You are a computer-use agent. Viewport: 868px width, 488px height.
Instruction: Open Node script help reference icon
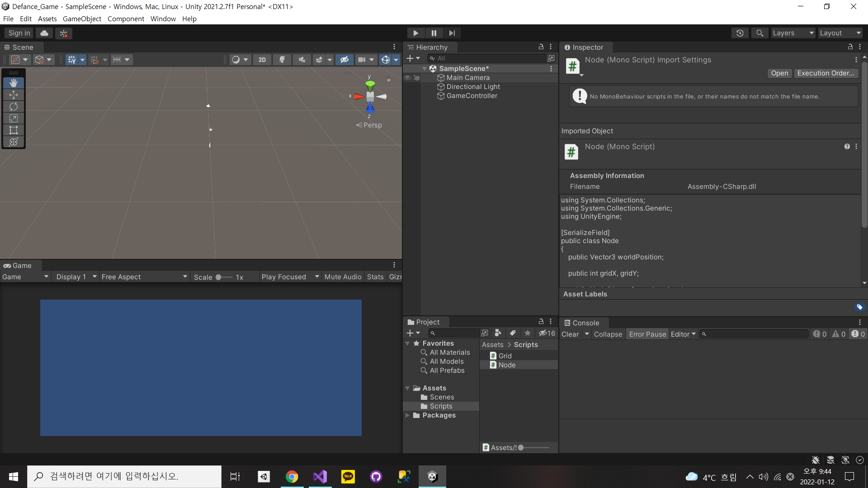click(x=847, y=146)
